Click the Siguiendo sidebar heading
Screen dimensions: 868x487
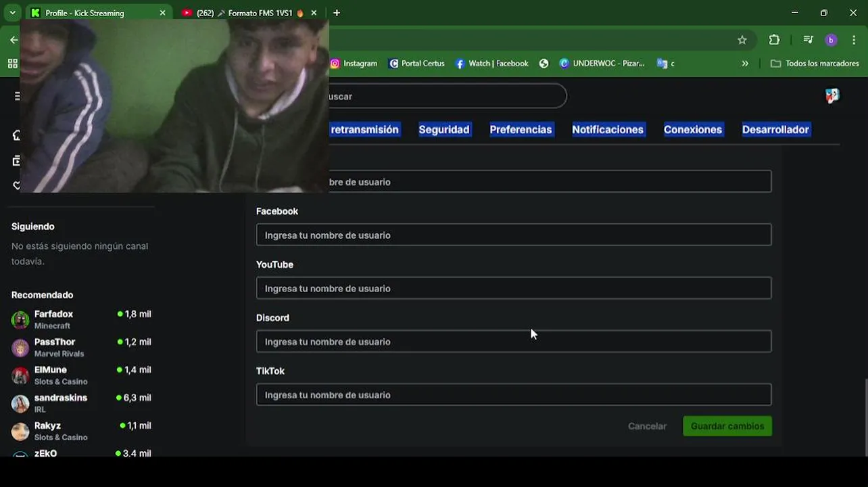click(32, 227)
